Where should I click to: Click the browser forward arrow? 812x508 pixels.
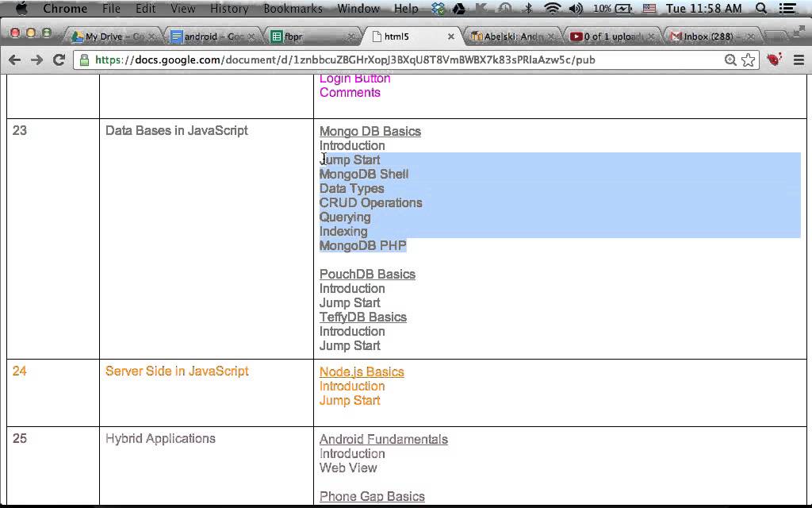click(x=36, y=60)
